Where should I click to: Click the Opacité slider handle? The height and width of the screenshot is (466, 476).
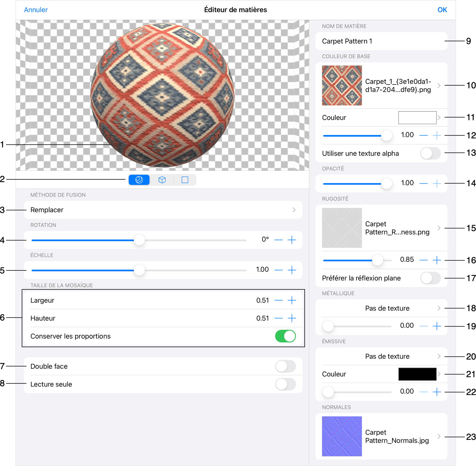(x=387, y=183)
